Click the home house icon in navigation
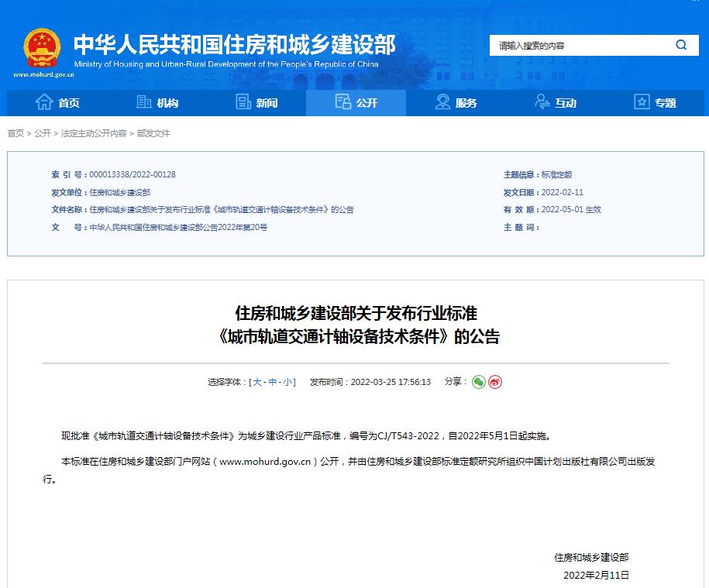This screenshot has width=709, height=588. point(44,102)
